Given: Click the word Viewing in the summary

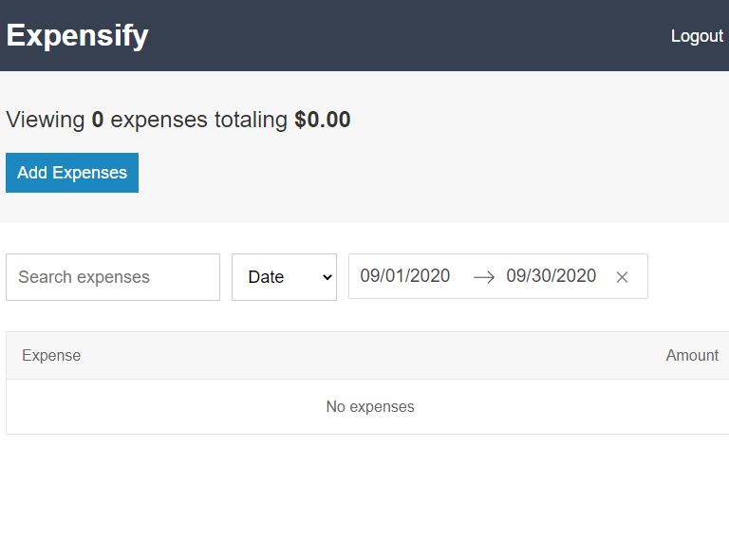Looking at the screenshot, I should 46,121.
